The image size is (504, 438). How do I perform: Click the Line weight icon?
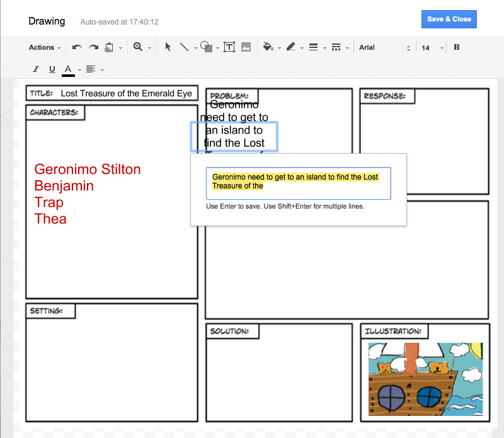[x=314, y=47]
